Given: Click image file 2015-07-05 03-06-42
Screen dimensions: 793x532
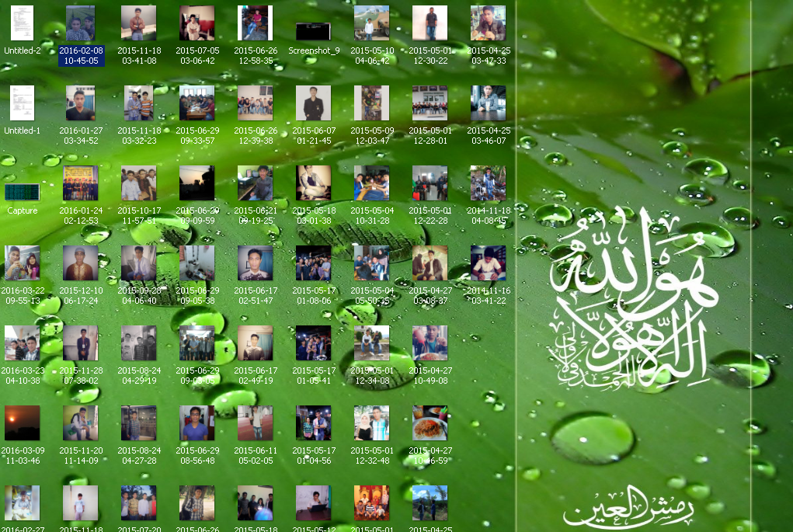Looking at the screenshot, I should tap(197, 23).
